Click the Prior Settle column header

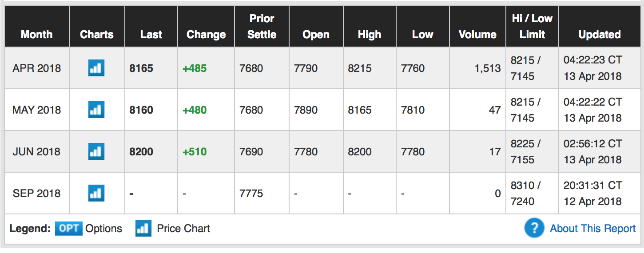pos(262,27)
